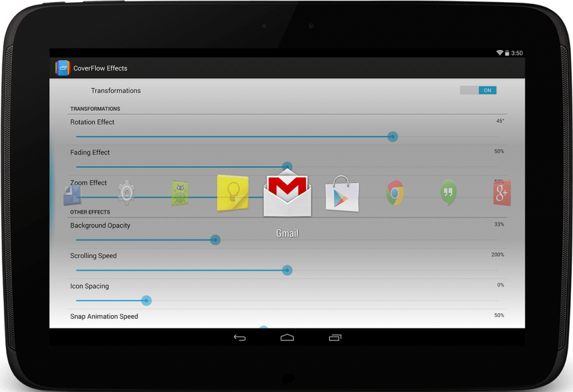Open the gray Settings gear icon

click(x=126, y=192)
